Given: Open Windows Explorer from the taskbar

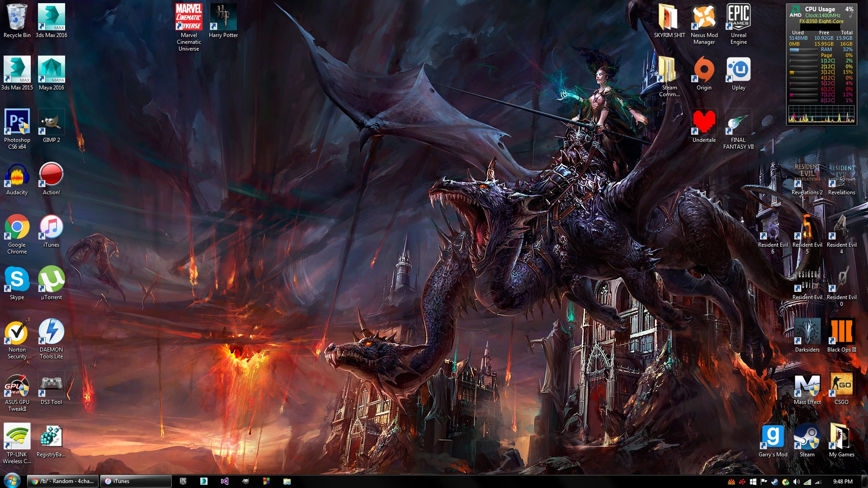Looking at the screenshot, I should 287,481.
